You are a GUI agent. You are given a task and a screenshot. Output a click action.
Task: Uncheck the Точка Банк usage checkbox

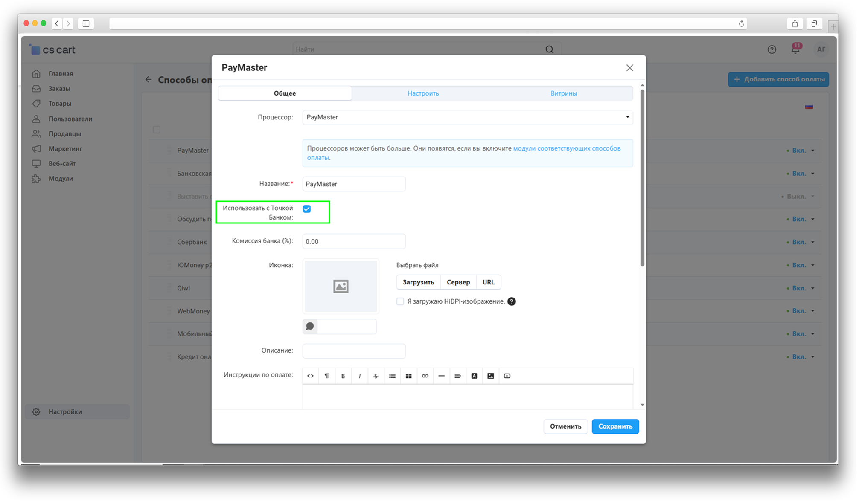tap(307, 209)
